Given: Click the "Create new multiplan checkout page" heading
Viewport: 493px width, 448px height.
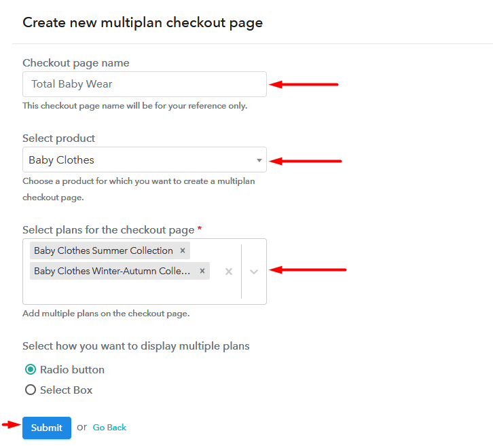Looking at the screenshot, I should [143, 22].
